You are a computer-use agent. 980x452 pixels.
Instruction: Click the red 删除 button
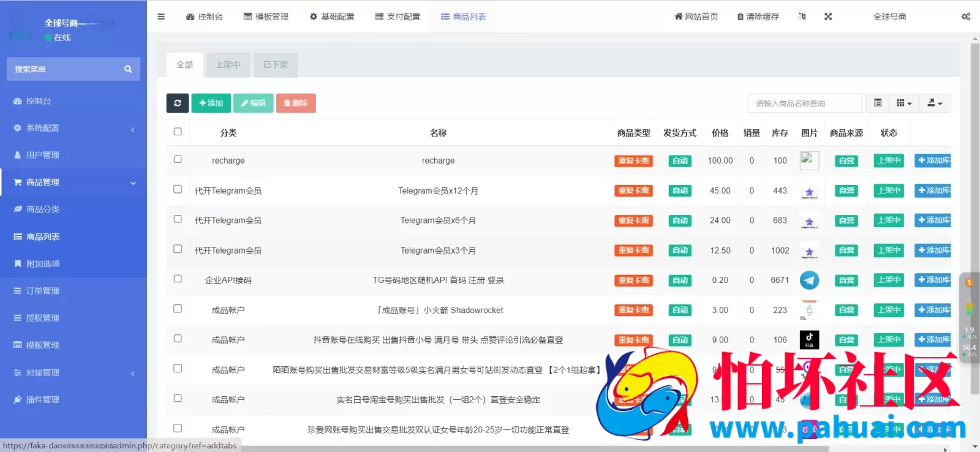click(296, 103)
